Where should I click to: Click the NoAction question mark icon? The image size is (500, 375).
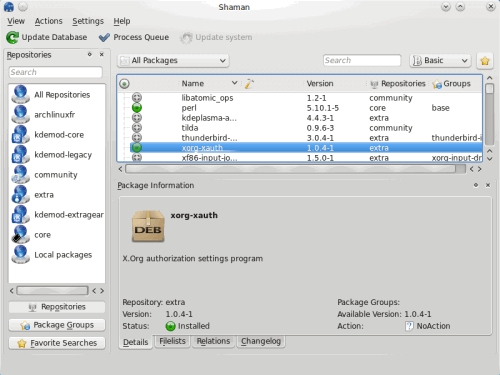tap(409, 326)
